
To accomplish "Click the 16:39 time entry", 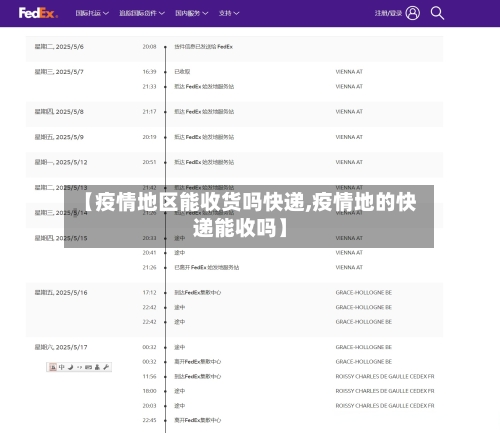I will (149, 72).
